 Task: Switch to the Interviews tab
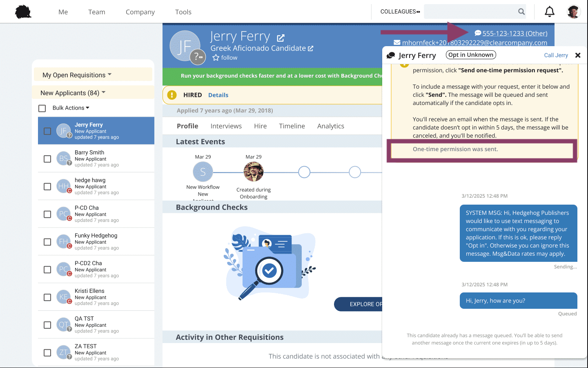(x=226, y=126)
